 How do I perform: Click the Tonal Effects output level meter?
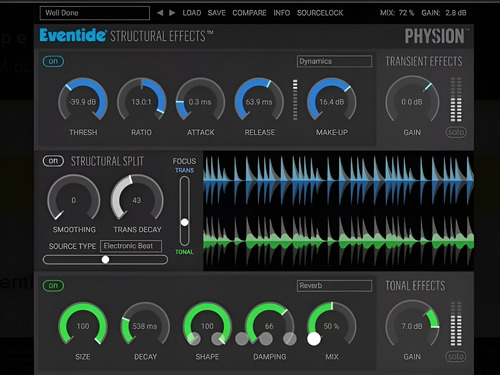pyautogui.click(x=456, y=324)
